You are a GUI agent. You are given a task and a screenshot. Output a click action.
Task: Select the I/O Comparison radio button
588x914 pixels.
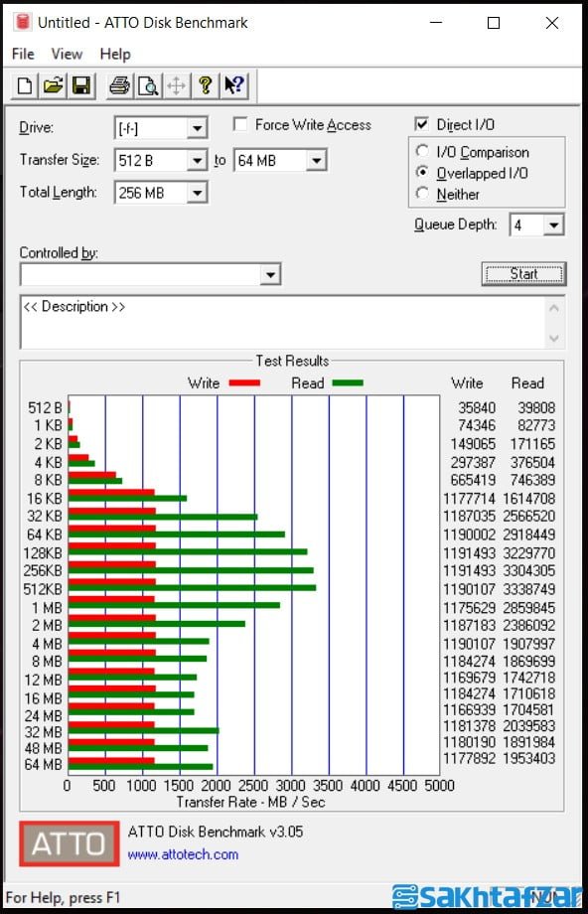[x=422, y=152]
